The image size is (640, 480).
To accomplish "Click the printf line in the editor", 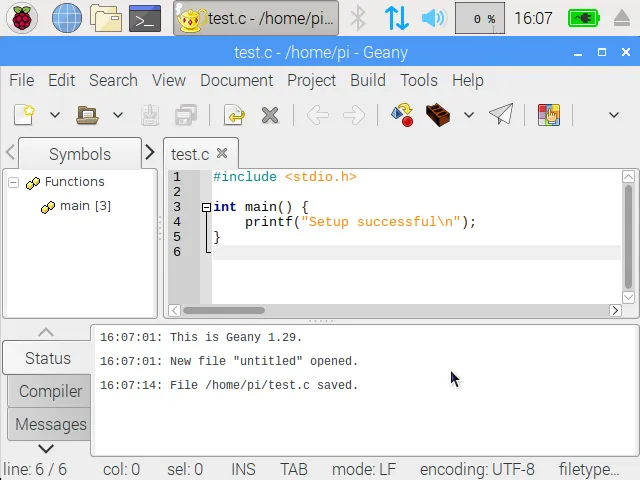I will coord(360,222).
